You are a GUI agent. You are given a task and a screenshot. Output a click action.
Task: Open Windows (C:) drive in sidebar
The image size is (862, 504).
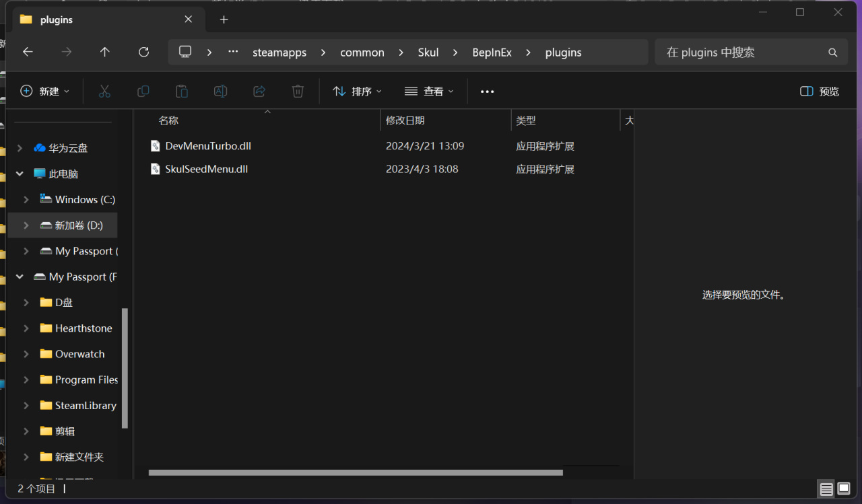[x=85, y=200]
